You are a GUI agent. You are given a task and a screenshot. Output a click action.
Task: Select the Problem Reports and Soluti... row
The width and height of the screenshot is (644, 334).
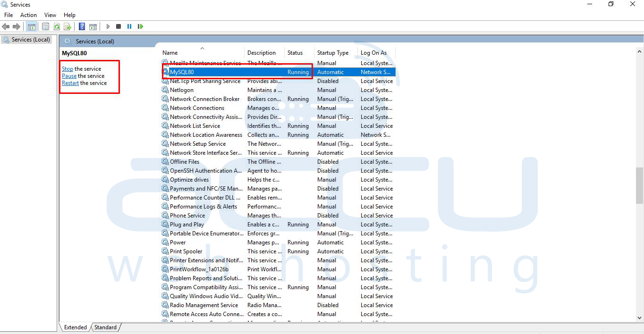point(278,278)
